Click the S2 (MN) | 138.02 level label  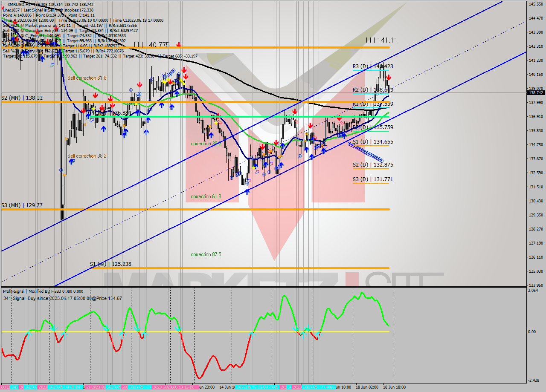[22, 98]
